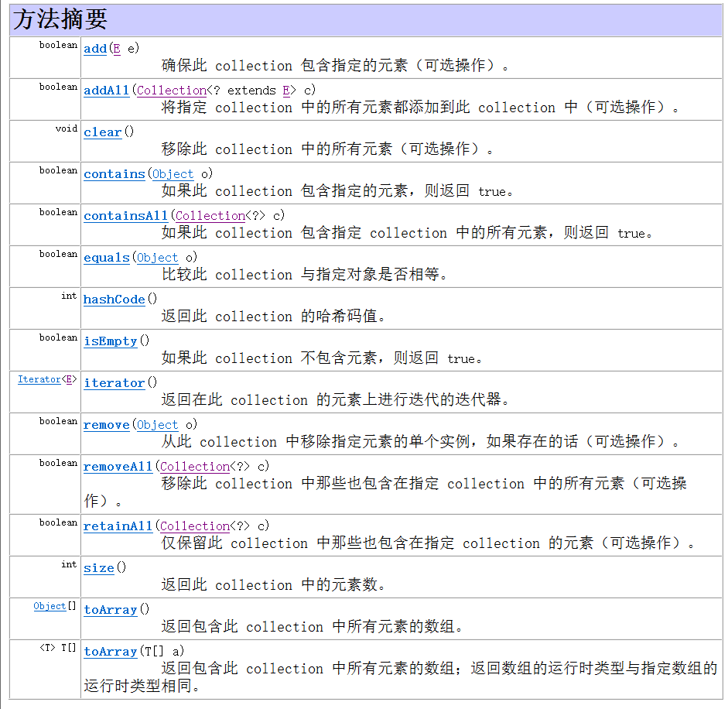
Task: Open the removeAll method documentation
Action: coord(116,467)
